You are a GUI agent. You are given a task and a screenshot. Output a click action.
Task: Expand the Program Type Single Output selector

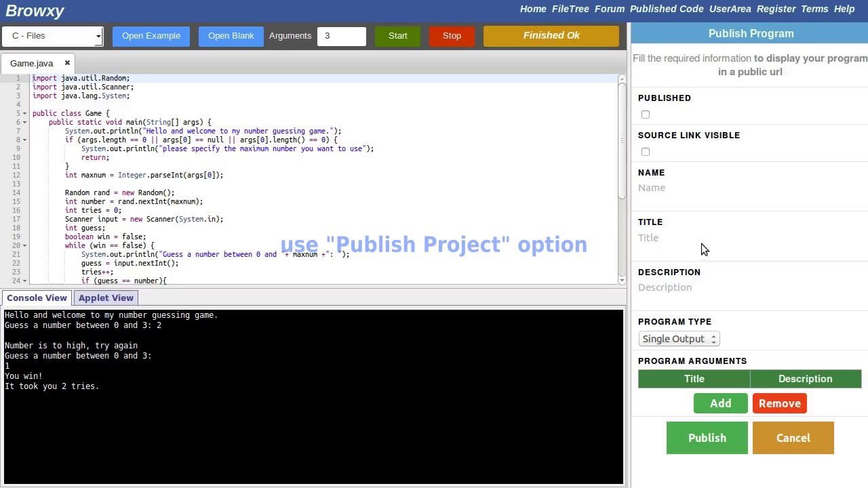pos(678,339)
